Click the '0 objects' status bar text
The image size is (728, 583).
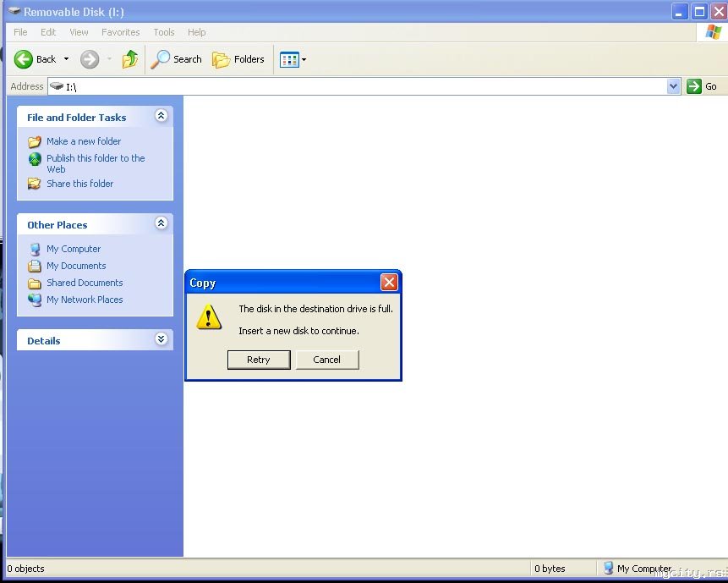point(26,569)
